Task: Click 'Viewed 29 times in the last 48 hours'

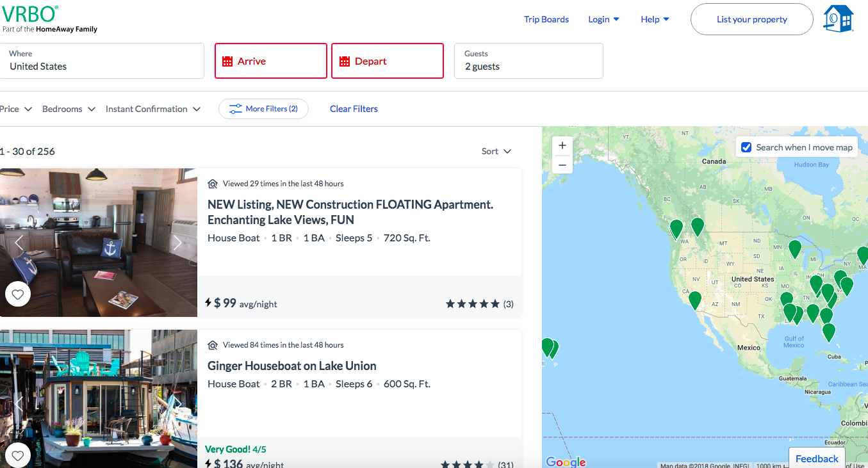Action: 283,184
